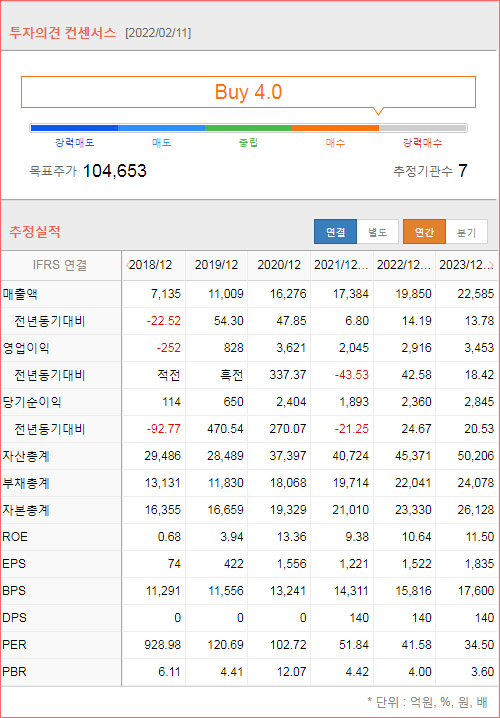The image size is (500, 718).
Task: Click the EPS value 1,556
Action: pos(291,564)
